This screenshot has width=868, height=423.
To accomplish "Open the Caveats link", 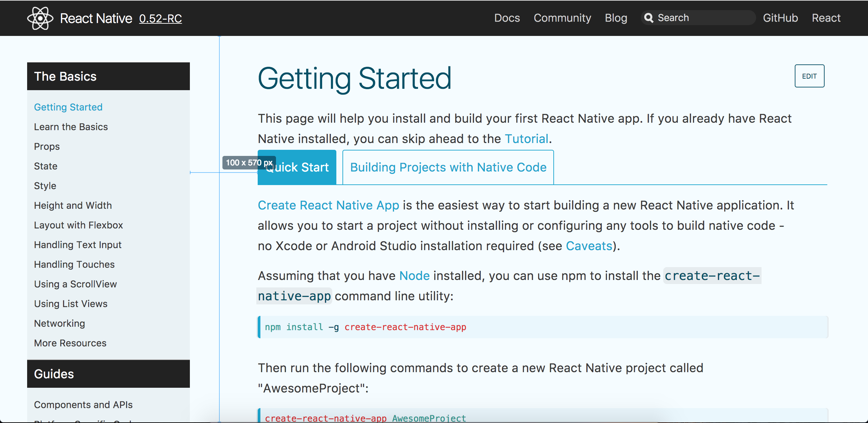I will pyautogui.click(x=589, y=246).
